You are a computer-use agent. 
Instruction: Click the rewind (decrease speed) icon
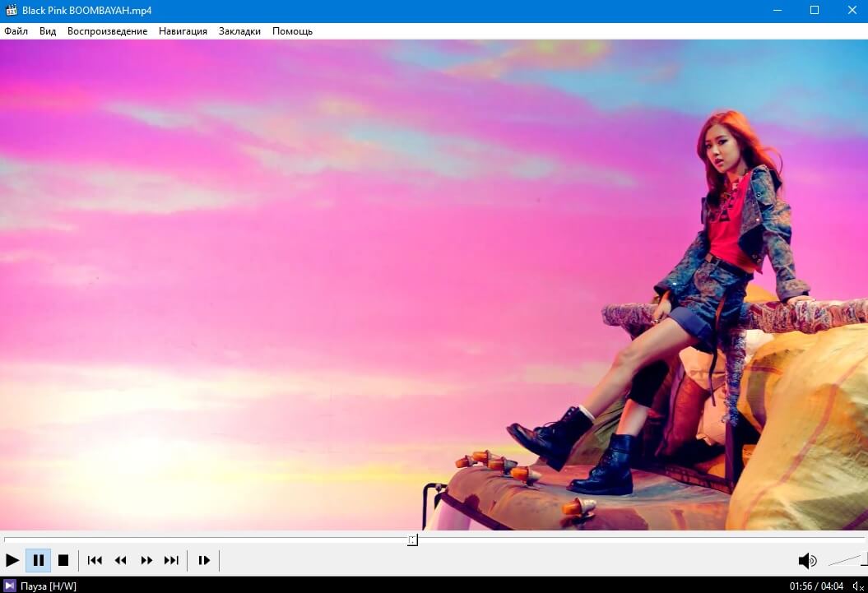click(x=121, y=560)
